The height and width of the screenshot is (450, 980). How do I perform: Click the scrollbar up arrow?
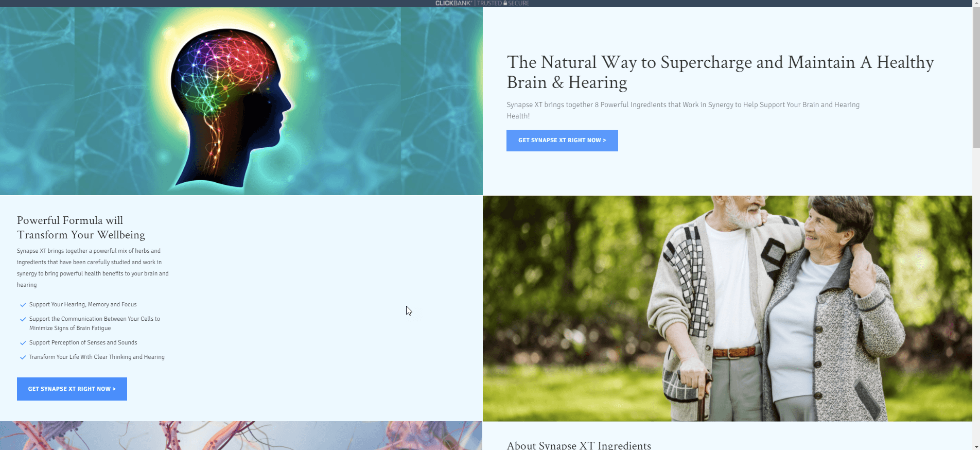976,4
